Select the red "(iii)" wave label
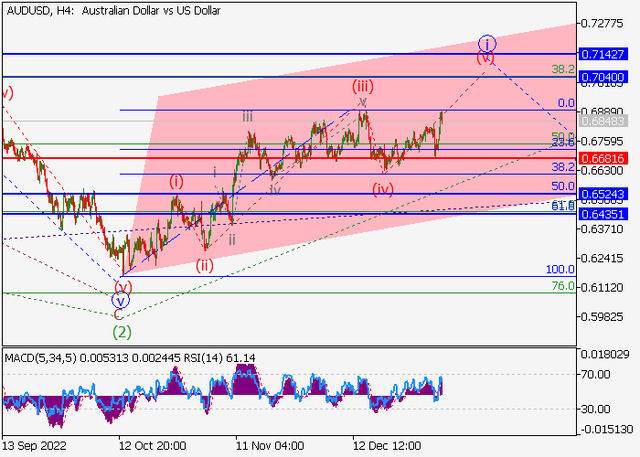The height and width of the screenshot is (457, 640). (363, 87)
